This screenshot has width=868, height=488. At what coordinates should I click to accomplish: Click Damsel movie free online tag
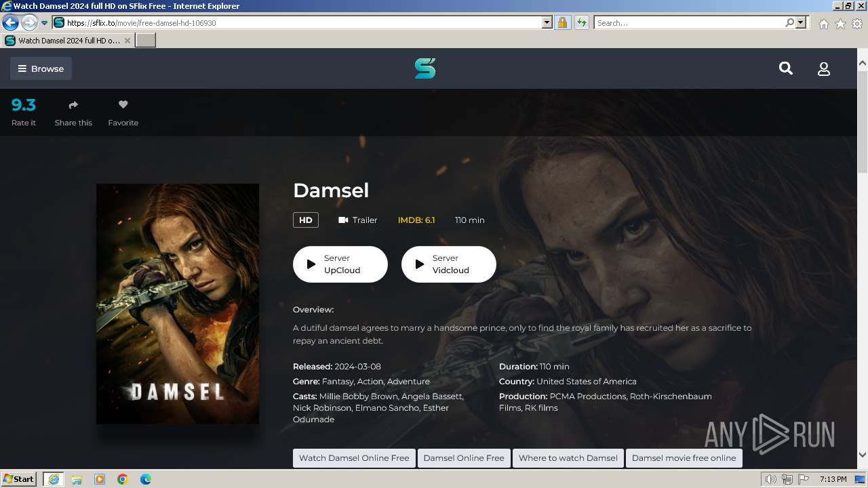tap(684, 457)
